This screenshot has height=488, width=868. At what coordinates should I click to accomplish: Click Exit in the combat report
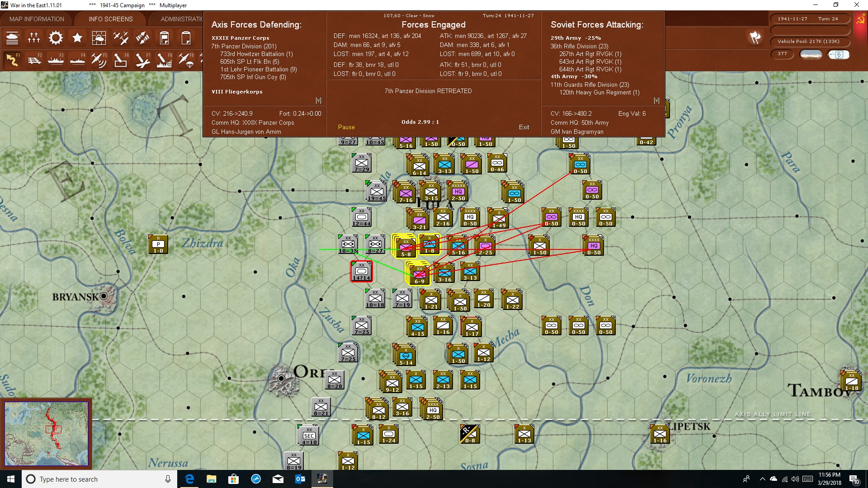[524, 127]
